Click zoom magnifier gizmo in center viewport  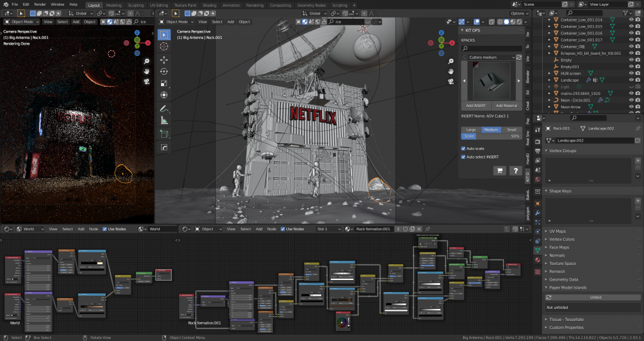pos(451,61)
